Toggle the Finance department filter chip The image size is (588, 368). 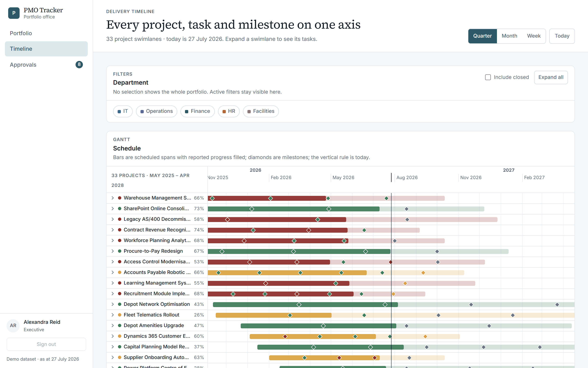coord(198,111)
